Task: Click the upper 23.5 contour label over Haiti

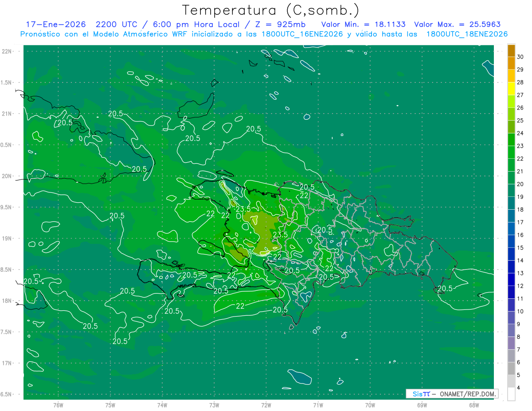Action: click(x=243, y=209)
